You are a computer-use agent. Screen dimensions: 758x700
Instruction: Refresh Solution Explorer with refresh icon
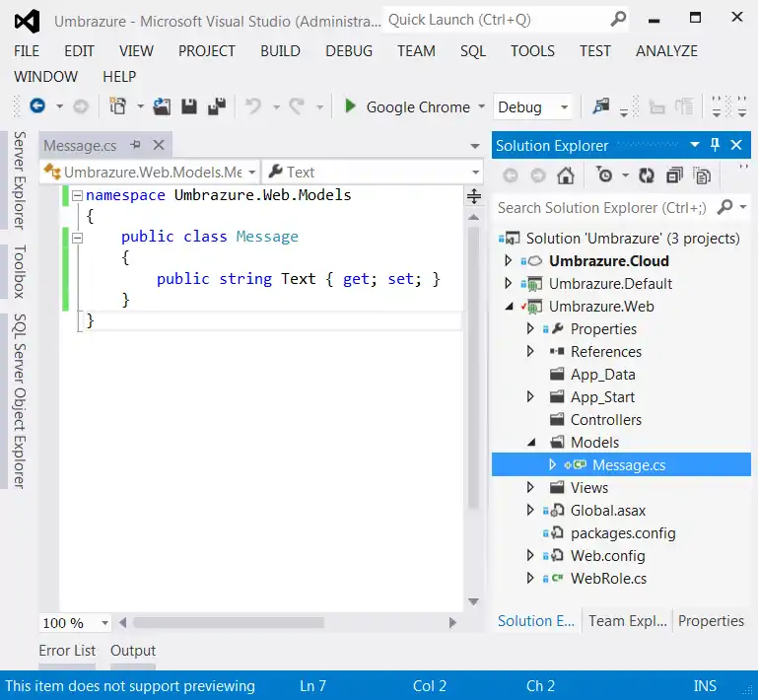click(x=647, y=175)
